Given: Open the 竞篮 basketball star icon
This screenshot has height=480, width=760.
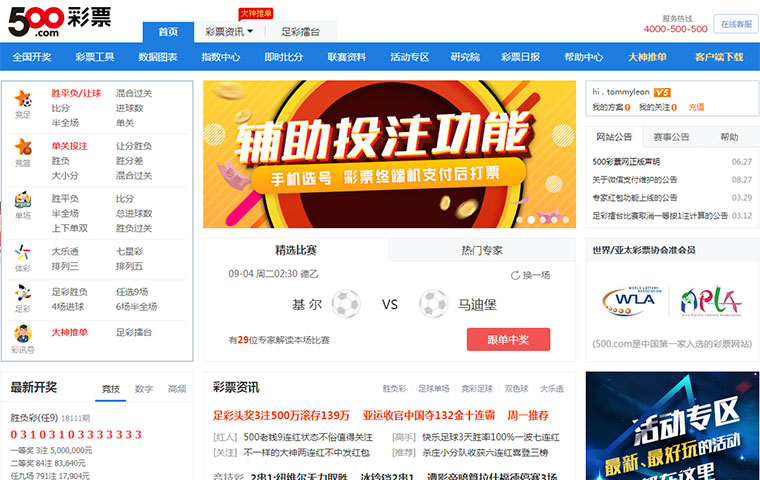Looking at the screenshot, I should point(23,146).
